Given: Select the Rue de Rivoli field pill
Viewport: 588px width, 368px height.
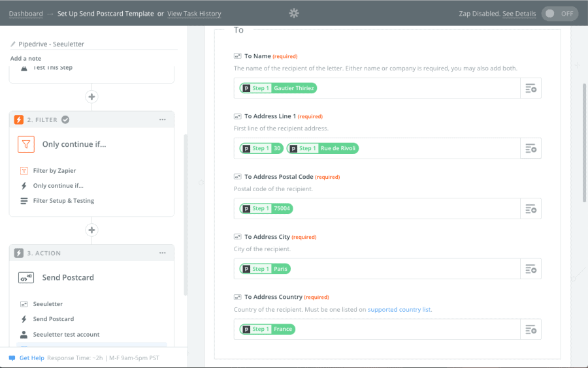Looking at the screenshot, I should pos(323,148).
